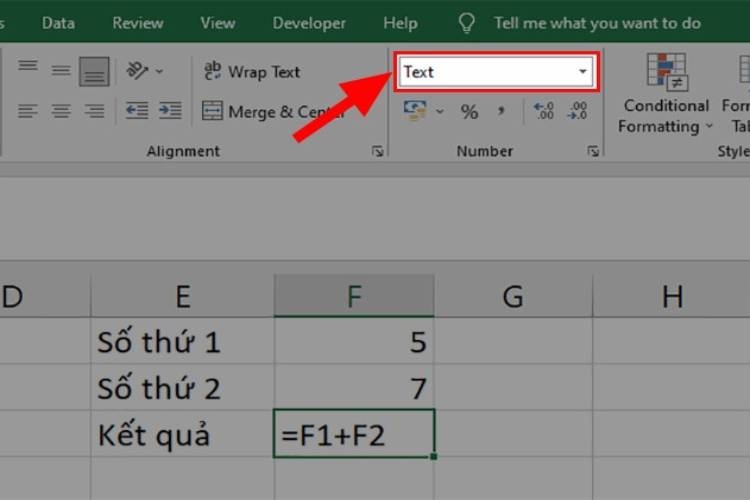Decrease indent
This screenshot has width=750, height=500.
point(137,111)
